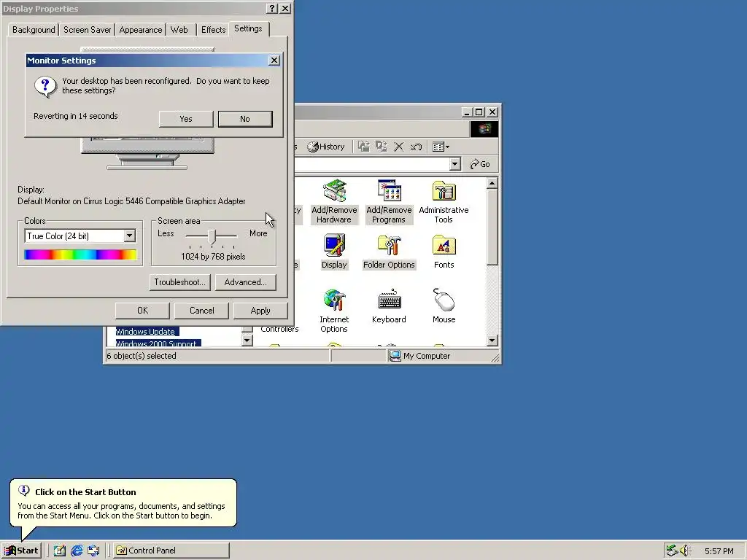Click the 5:57 PM system clock
Screen dimensions: 747x560
(719, 551)
